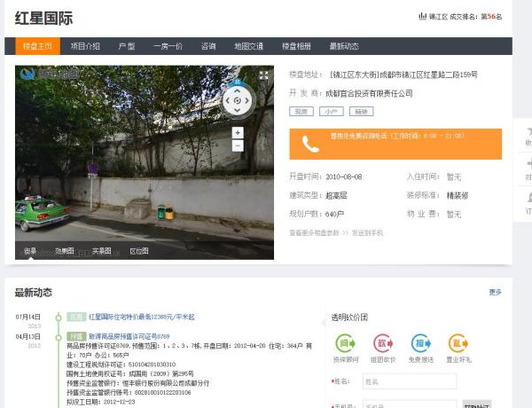The width and height of the screenshot is (532, 408).
Task: Click the 更多 link in 最新动态
Action: click(x=495, y=292)
